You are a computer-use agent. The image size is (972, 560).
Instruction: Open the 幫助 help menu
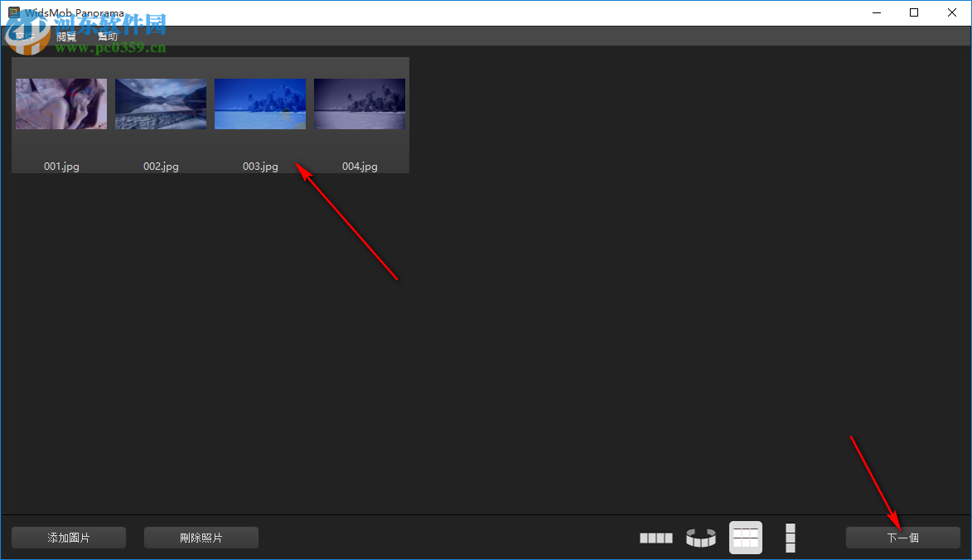tap(107, 35)
